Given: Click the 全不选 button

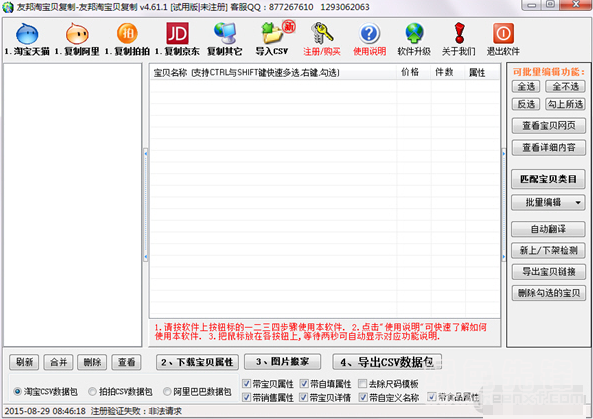Looking at the screenshot, I should click(x=565, y=87).
